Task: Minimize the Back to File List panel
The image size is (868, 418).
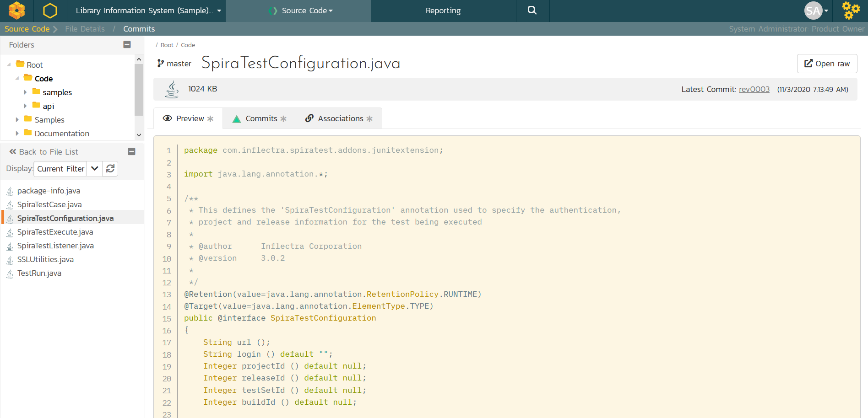Action: pyautogui.click(x=131, y=151)
